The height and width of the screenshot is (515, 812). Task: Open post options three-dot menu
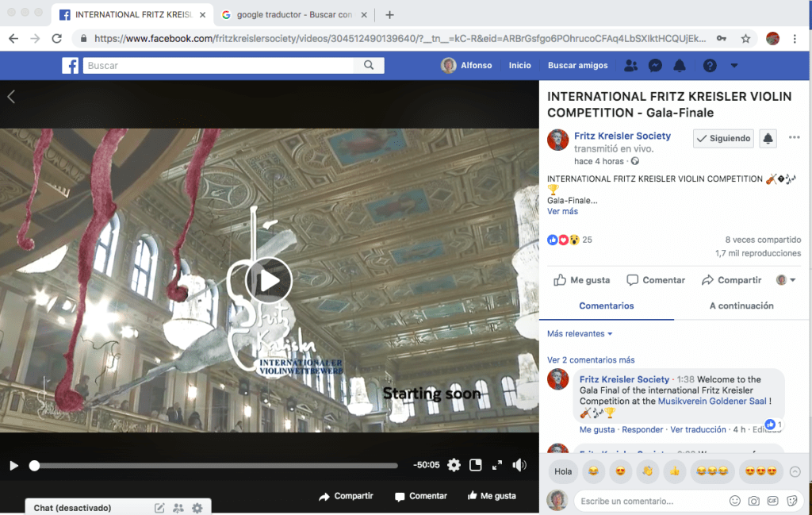(794, 138)
